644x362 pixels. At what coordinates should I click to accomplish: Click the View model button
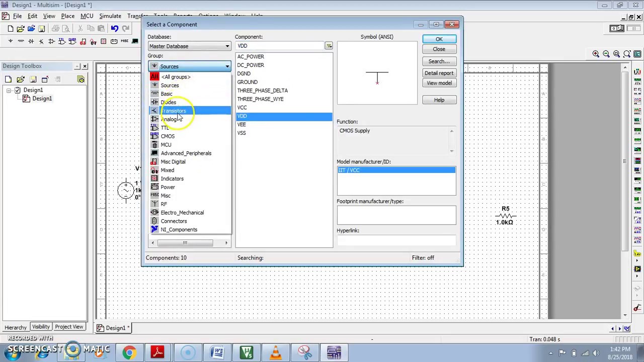[439, 83]
